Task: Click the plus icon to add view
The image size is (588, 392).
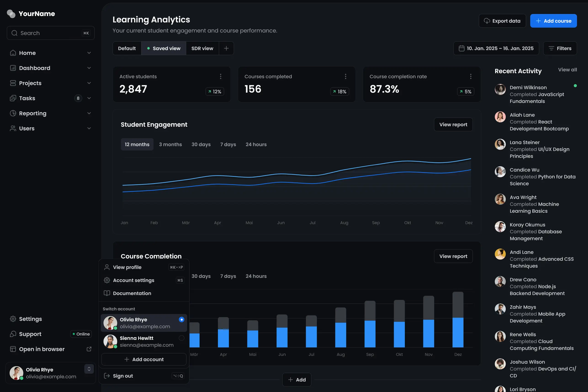Action: pyautogui.click(x=226, y=48)
